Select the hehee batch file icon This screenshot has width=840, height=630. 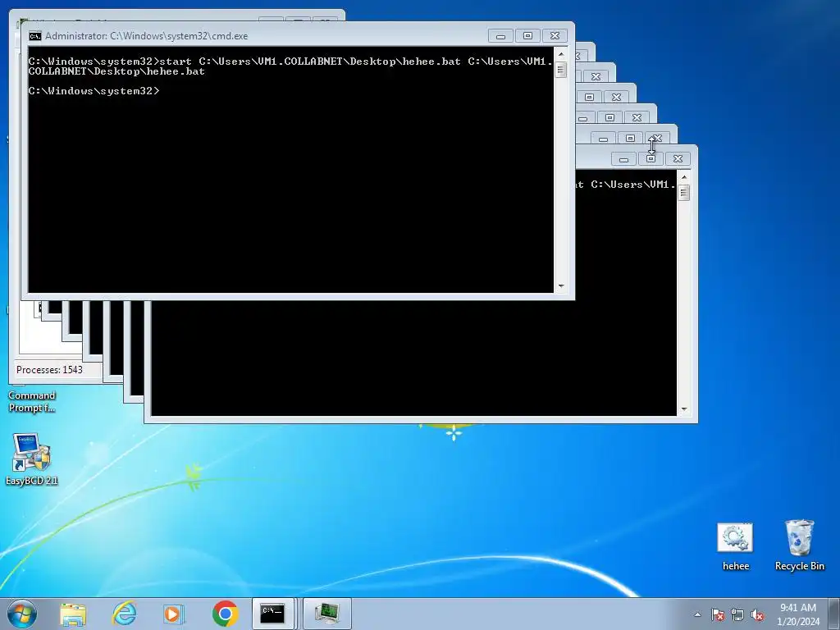click(x=736, y=546)
